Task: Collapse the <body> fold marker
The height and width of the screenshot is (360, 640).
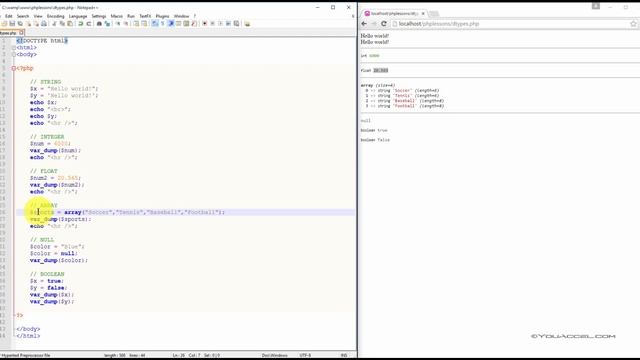Action: [x=14, y=55]
